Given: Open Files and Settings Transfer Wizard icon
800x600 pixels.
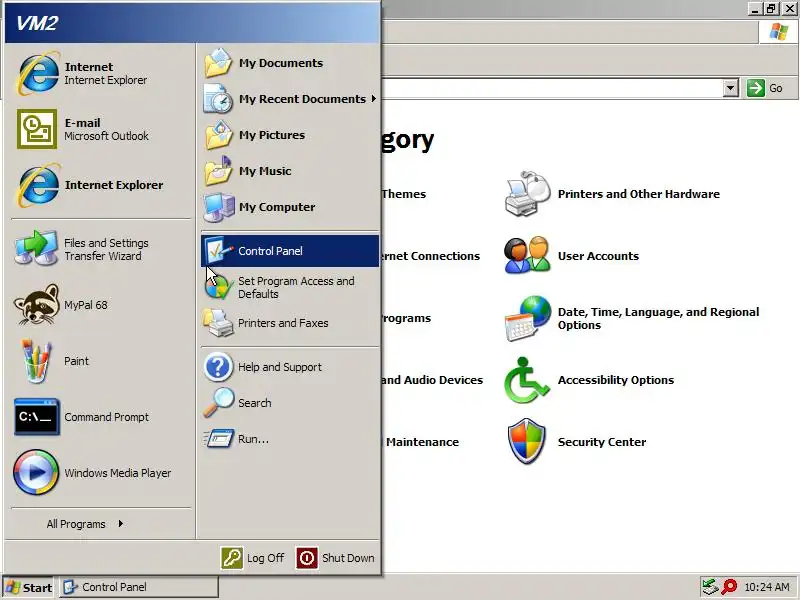Looking at the screenshot, I should pos(36,248).
